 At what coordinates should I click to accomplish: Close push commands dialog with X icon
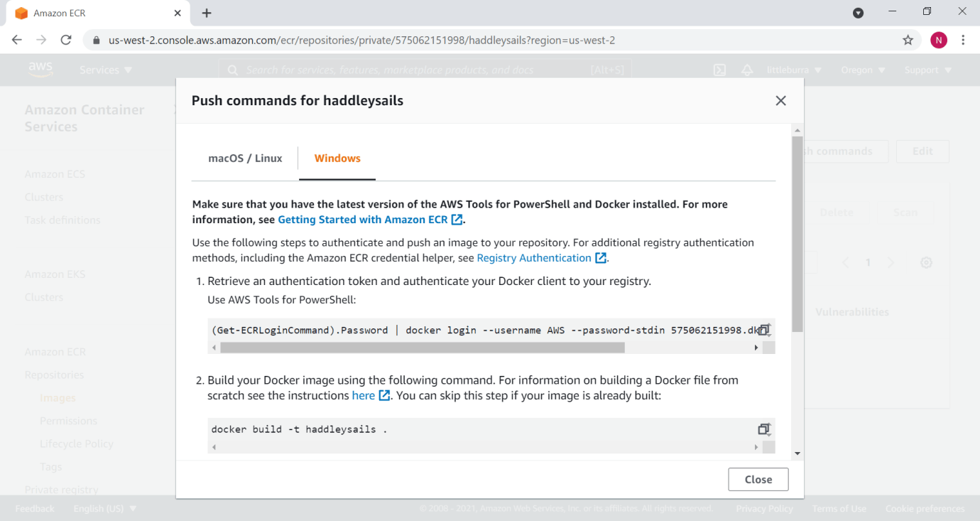point(780,101)
